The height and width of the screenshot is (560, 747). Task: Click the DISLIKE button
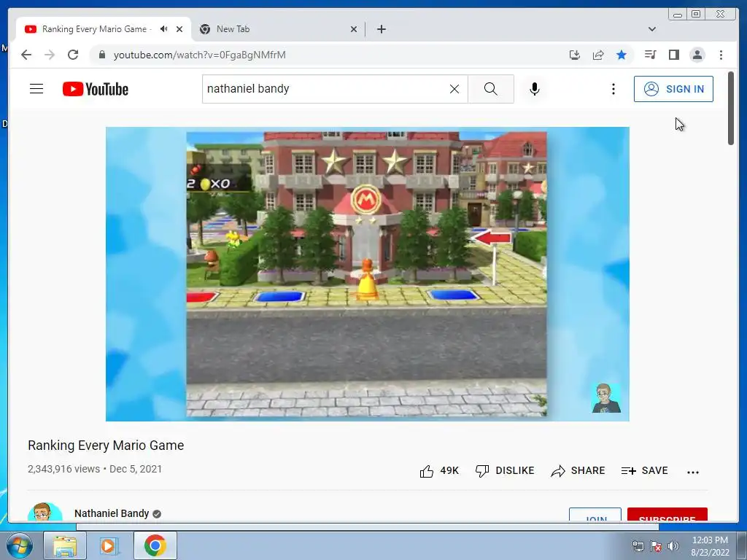pos(505,471)
